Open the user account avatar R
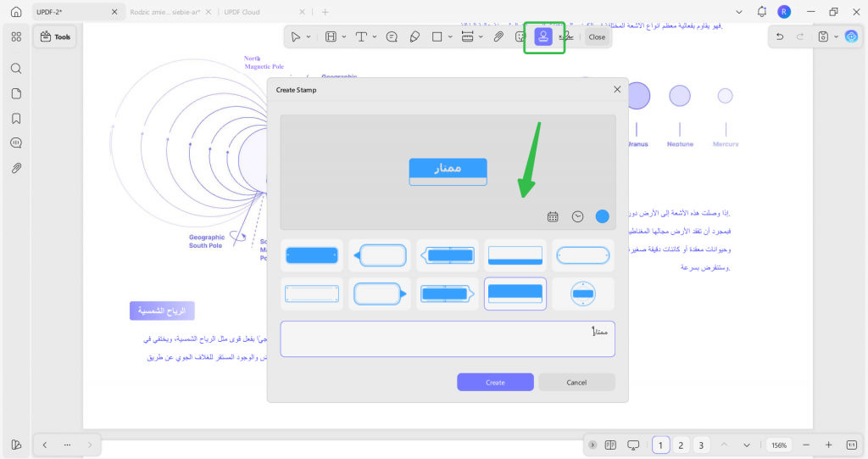 [x=784, y=12]
